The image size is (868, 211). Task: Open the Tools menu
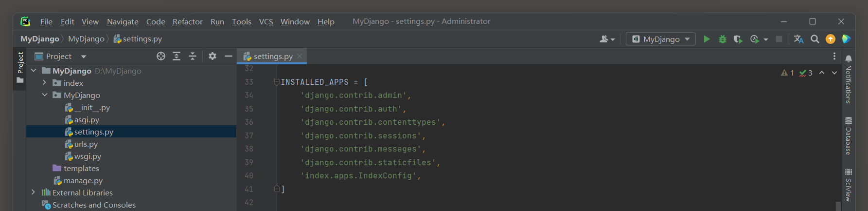(x=242, y=21)
